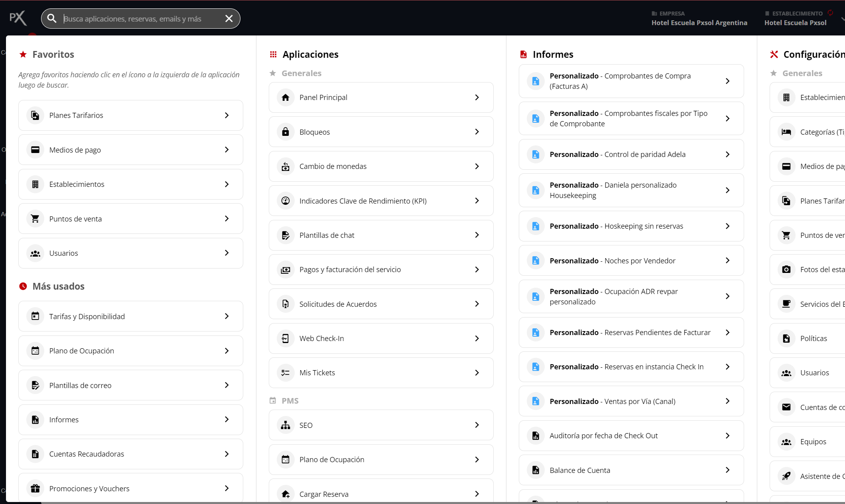Expand Control de paridad Adela chevron

(x=727, y=155)
